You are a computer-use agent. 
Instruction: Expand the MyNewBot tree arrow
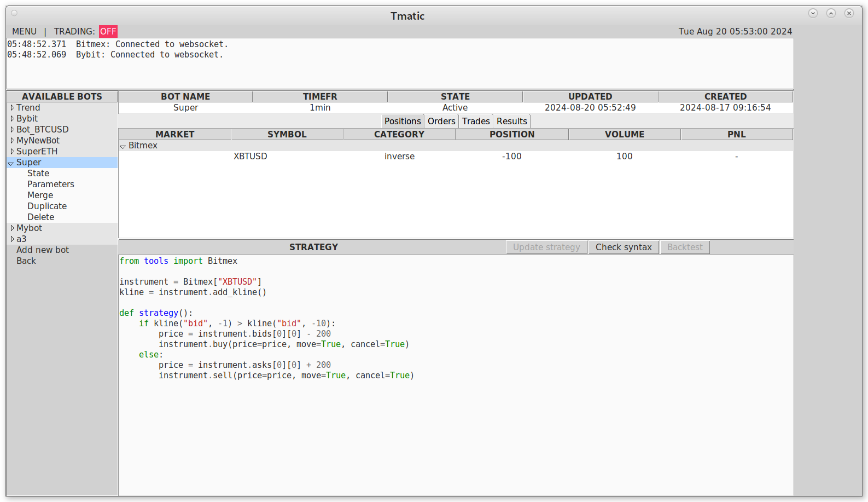click(x=12, y=141)
